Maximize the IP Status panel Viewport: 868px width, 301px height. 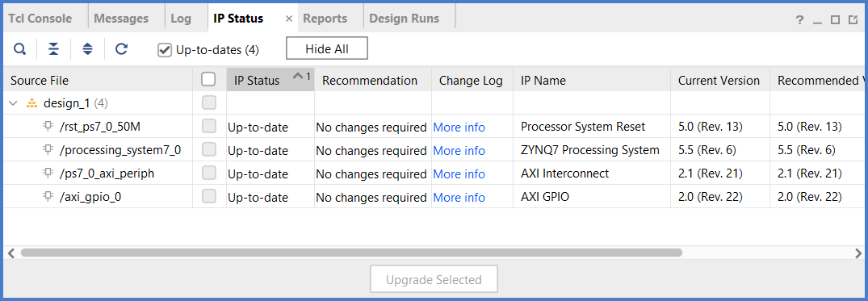(x=836, y=20)
